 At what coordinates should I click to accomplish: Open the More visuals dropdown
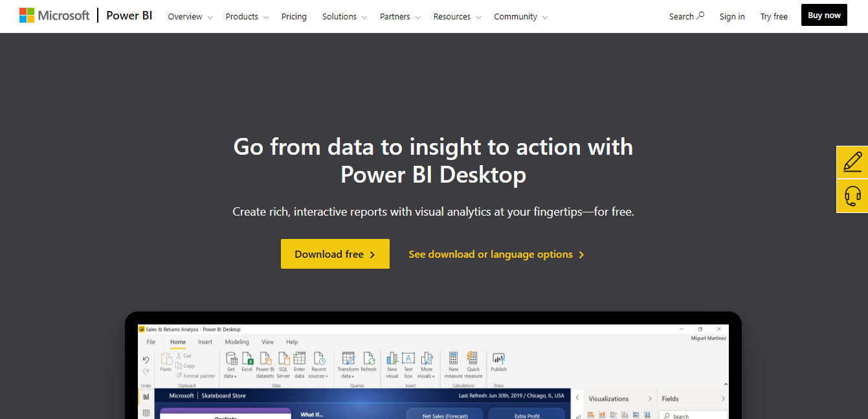pos(427,365)
